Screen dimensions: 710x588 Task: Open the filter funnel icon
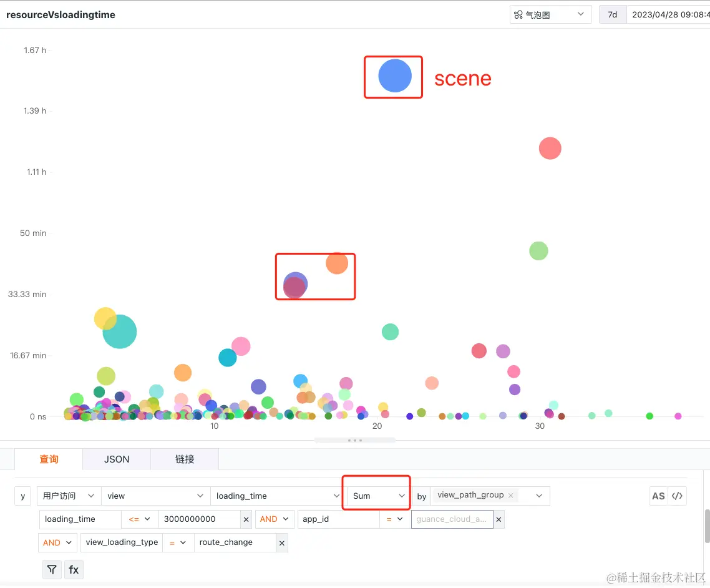[x=52, y=569]
